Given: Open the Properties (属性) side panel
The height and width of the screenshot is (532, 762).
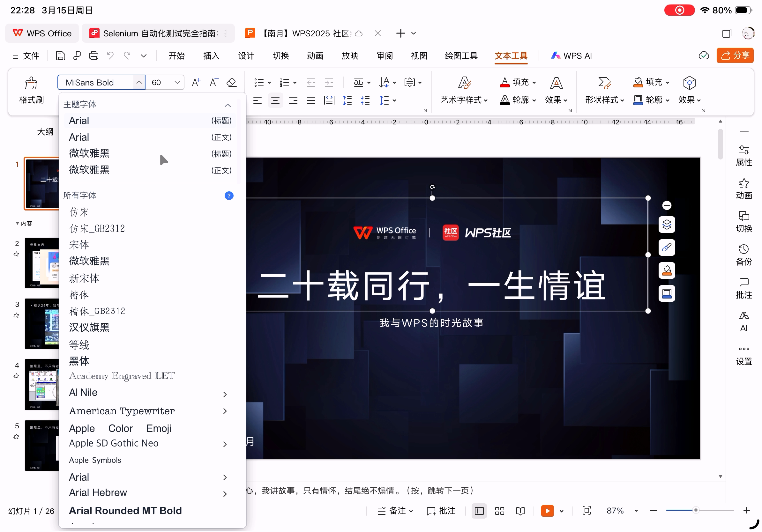Looking at the screenshot, I should click(743, 156).
